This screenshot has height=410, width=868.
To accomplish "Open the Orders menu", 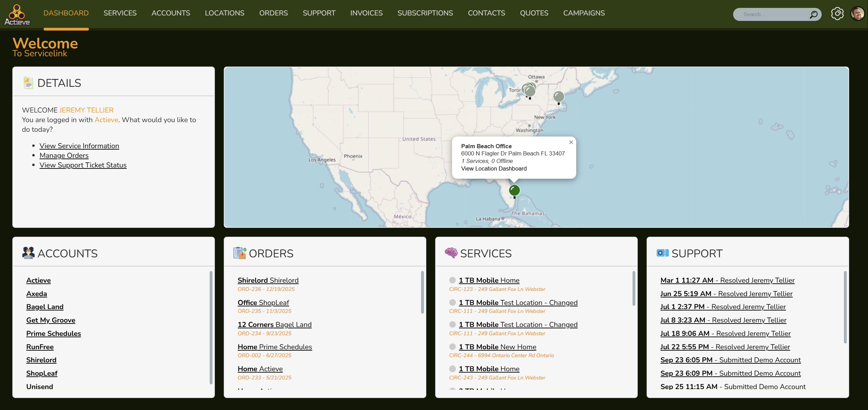I will point(274,13).
